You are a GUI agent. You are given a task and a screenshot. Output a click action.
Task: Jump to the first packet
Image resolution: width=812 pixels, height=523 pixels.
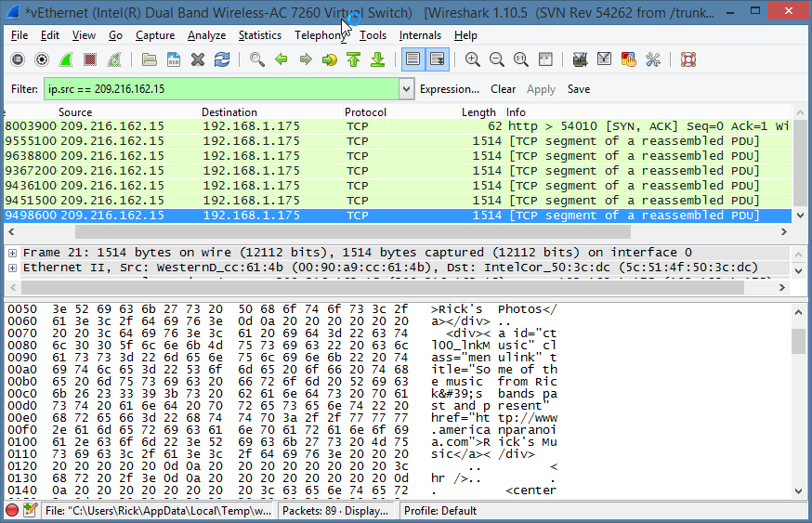pos(354,59)
